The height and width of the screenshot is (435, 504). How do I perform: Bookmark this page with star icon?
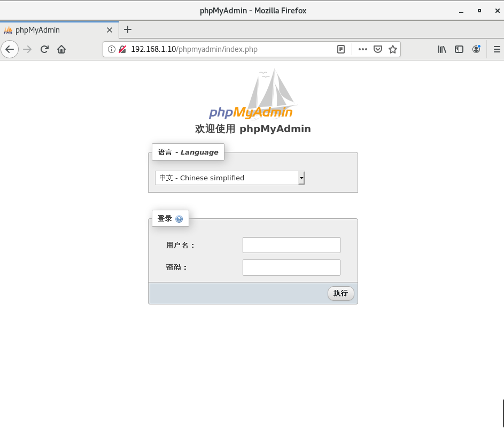[392, 49]
